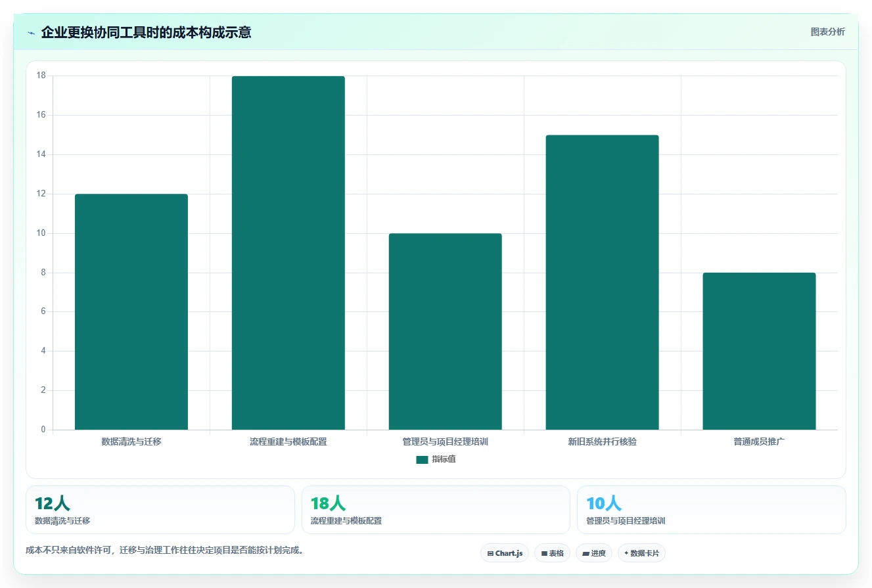Click the chart title 企业更换协同工具时的成本构成示意
The width and height of the screenshot is (872, 588).
coord(146,32)
